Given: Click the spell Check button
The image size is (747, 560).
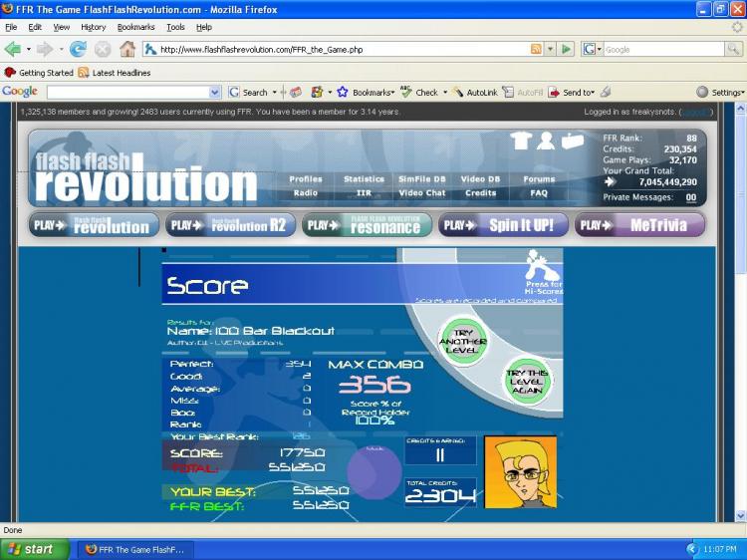Looking at the screenshot, I should (x=419, y=92).
